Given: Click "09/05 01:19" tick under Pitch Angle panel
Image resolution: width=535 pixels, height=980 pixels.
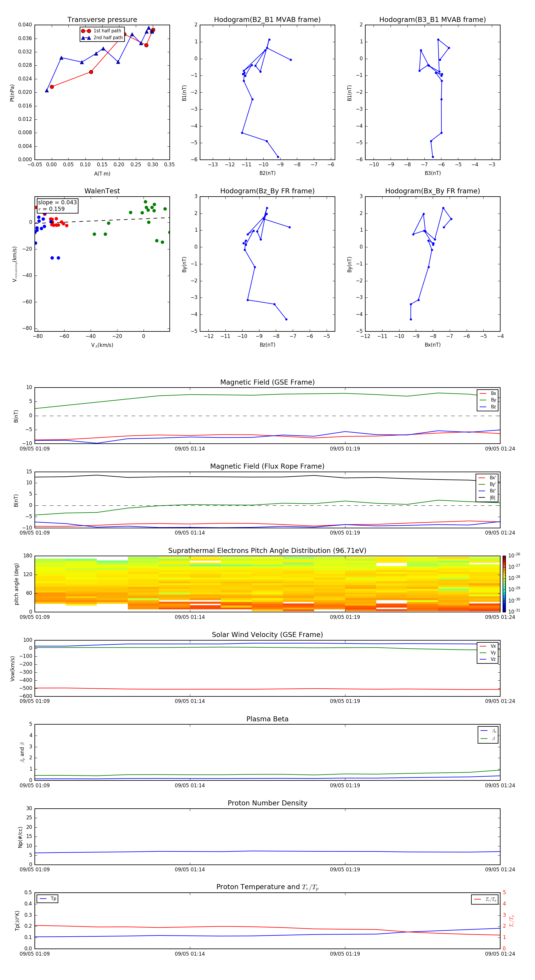Looking at the screenshot, I should coord(345,617).
